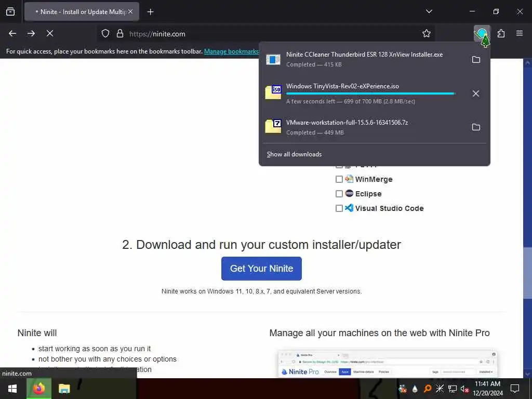Screen dimensions: 532x399
Task: Open a new tab with the plus button
Action: pos(150,12)
